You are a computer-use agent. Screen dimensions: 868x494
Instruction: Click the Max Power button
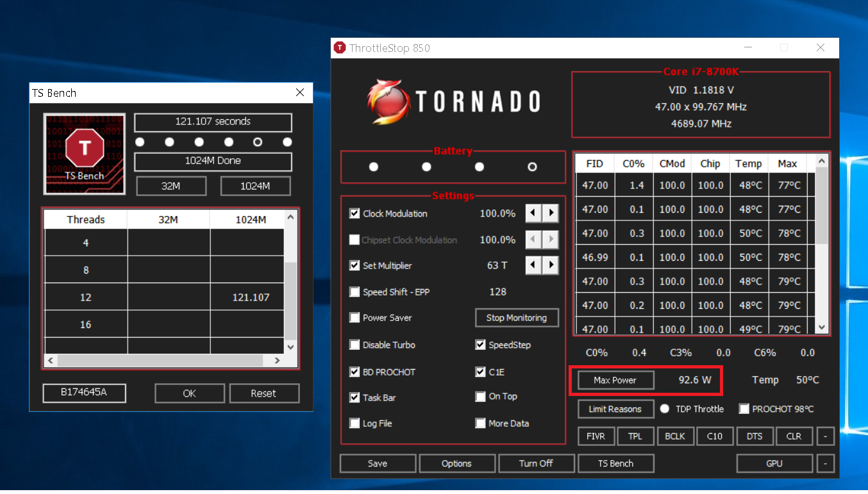(615, 380)
